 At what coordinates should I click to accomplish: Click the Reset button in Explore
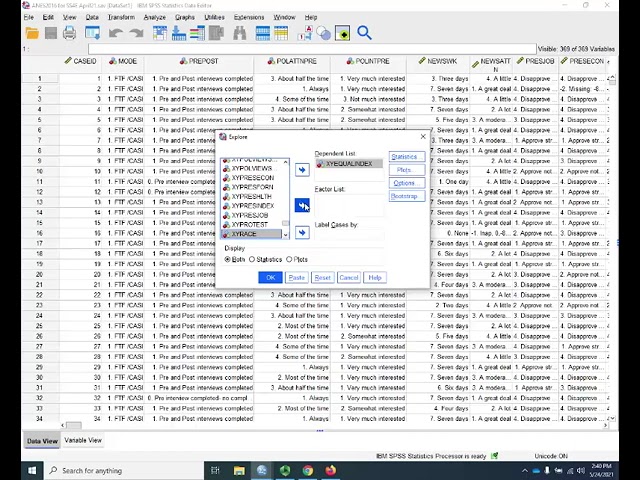pyautogui.click(x=322, y=278)
